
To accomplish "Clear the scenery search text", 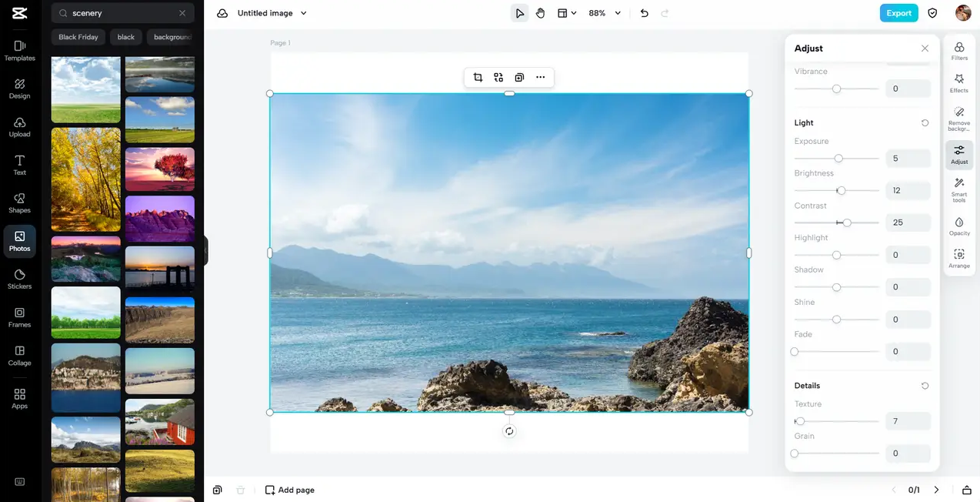I will pyautogui.click(x=182, y=13).
